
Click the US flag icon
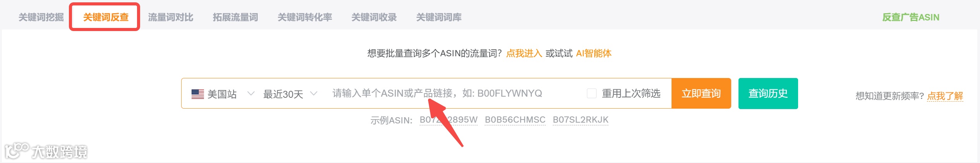(x=197, y=94)
